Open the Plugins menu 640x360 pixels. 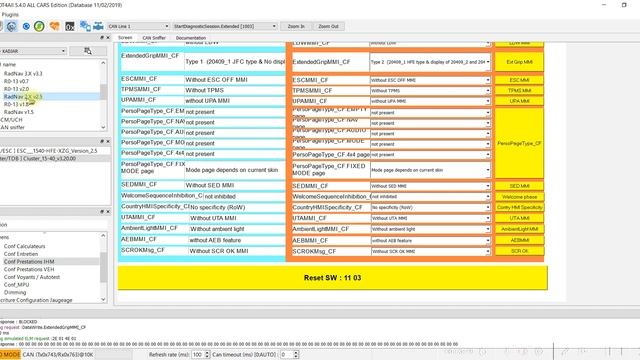pyautogui.click(x=10, y=14)
